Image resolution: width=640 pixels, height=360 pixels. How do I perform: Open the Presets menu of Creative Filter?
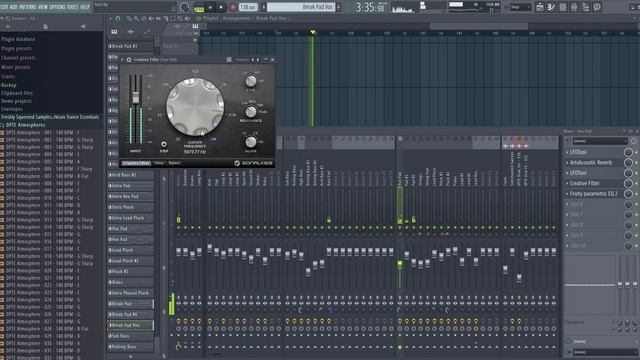pyautogui.click(x=242, y=60)
